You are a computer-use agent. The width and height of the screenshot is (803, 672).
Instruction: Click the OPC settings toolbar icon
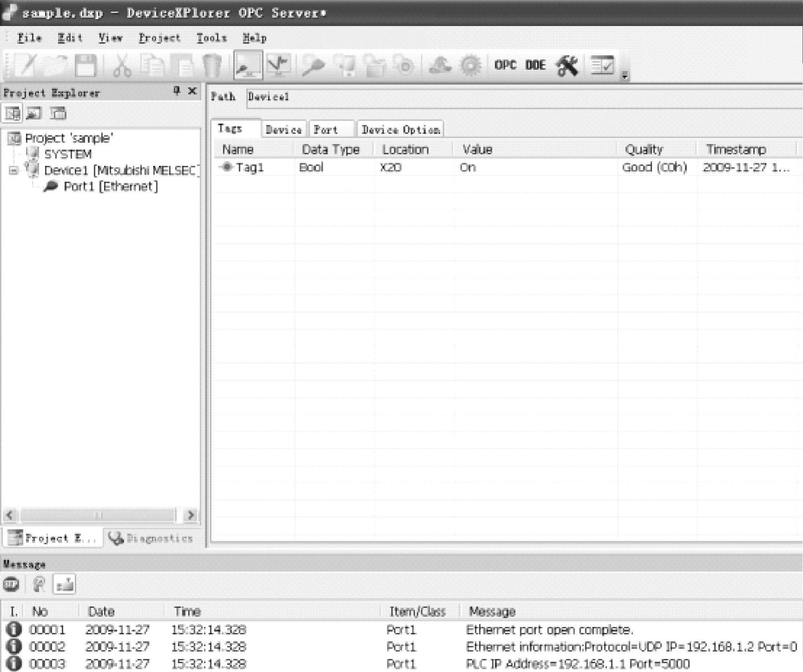click(x=505, y=65)
